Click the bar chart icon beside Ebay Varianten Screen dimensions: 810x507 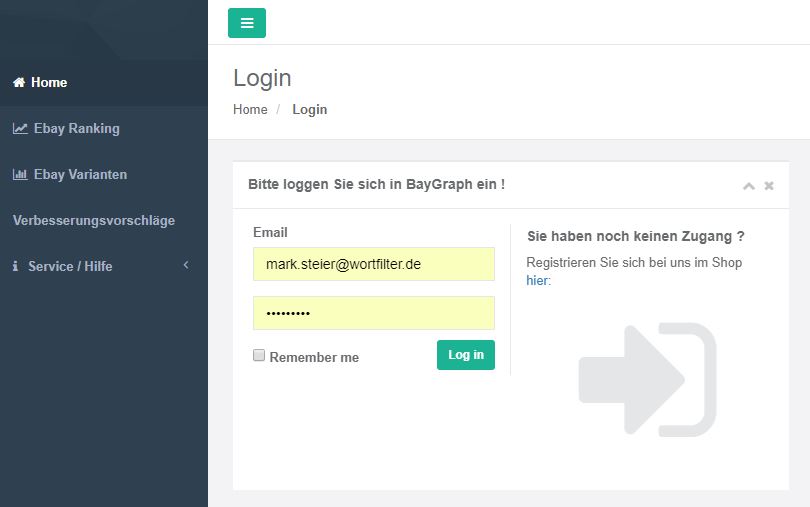click(20, 174)
